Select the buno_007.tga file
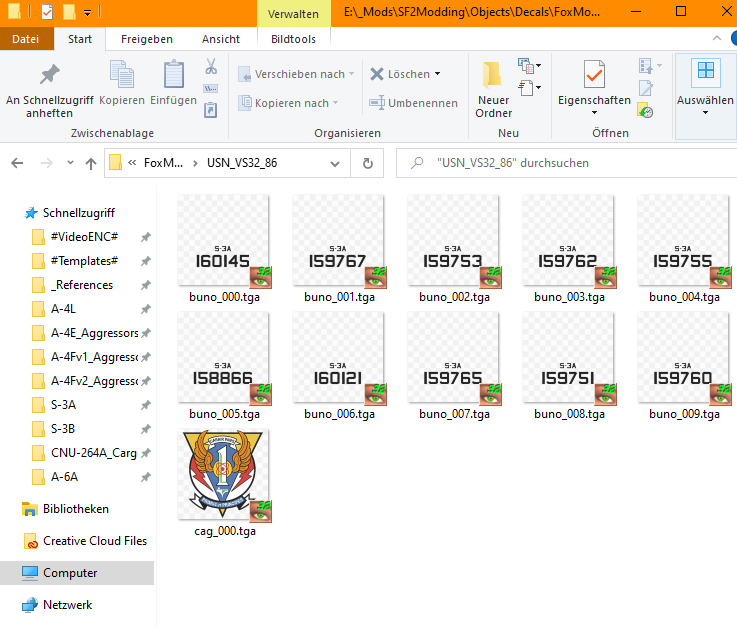The width and height of the screenshot is (737, 629). point(454,367)
